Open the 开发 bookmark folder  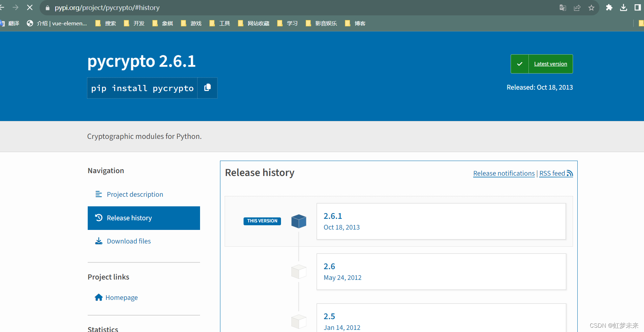[134, 24]
